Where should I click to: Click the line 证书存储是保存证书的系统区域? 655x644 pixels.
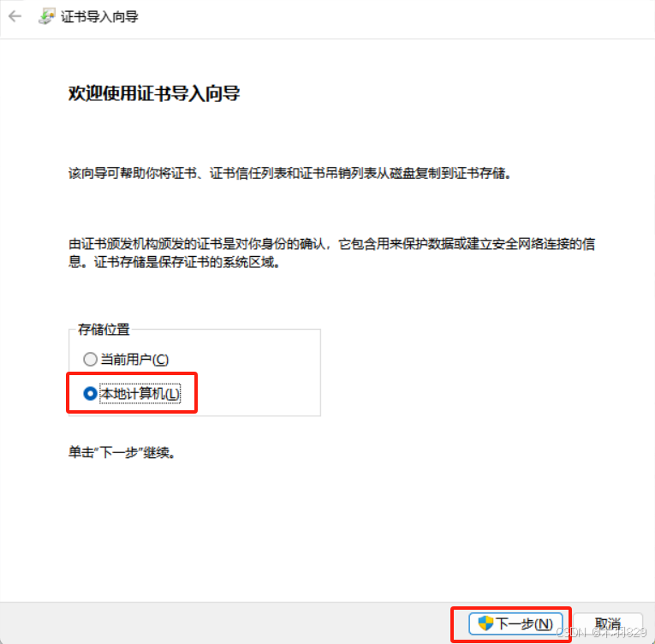(187, 262)
